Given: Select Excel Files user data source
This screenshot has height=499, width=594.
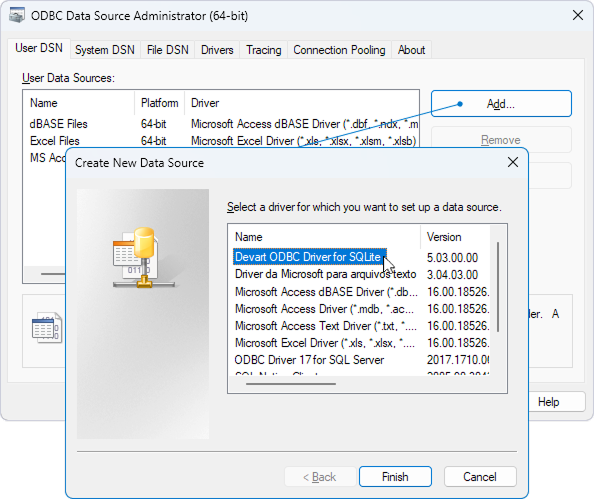Looking at the screenshot, I should click(55, 141).
